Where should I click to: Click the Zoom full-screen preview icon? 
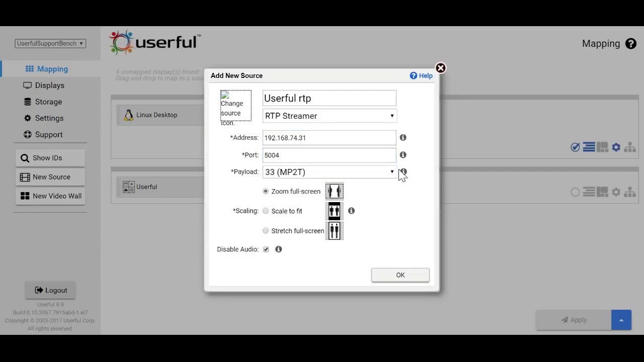(x=335, y=191)
